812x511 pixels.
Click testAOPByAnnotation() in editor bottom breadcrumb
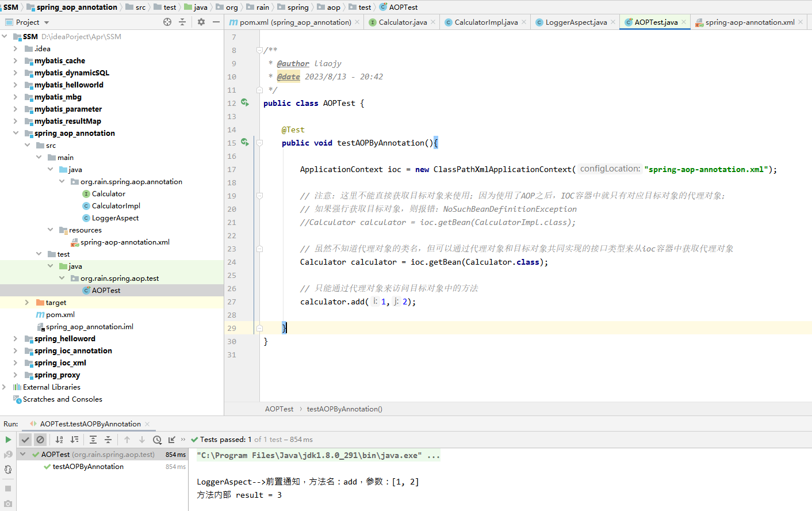[344, 409]
